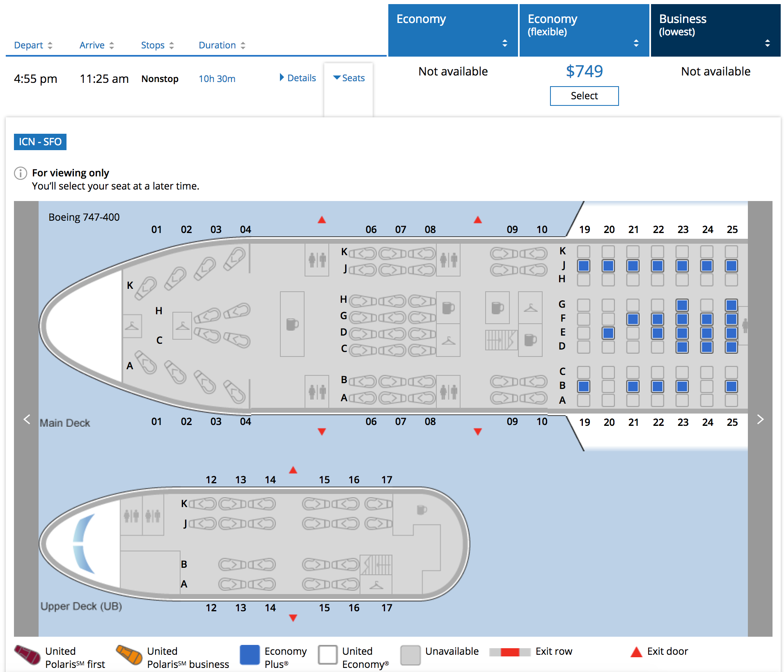Select United Economy seat 19K
Screen dimensions: 784x672
click(x=584, y=251)
